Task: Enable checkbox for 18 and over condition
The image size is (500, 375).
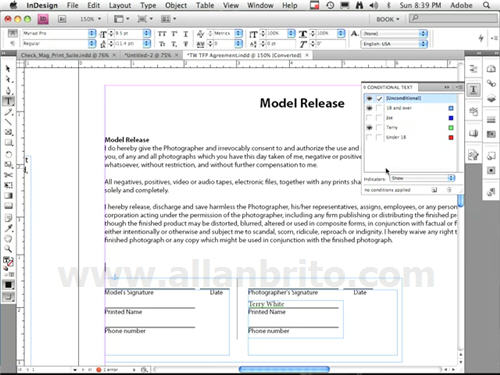Action: tap(379, 108)
